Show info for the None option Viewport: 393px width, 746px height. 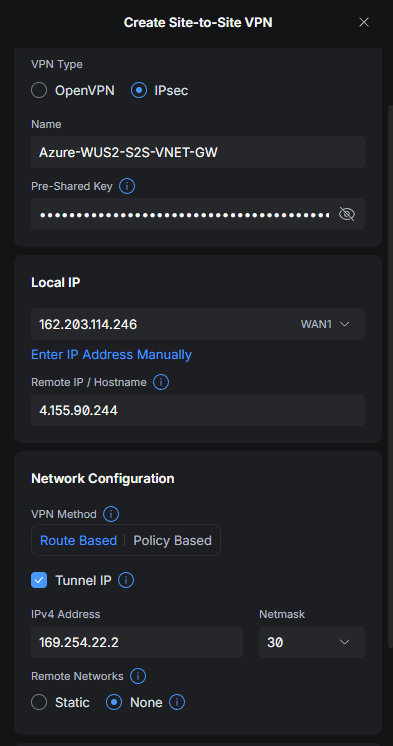point(177,702)
